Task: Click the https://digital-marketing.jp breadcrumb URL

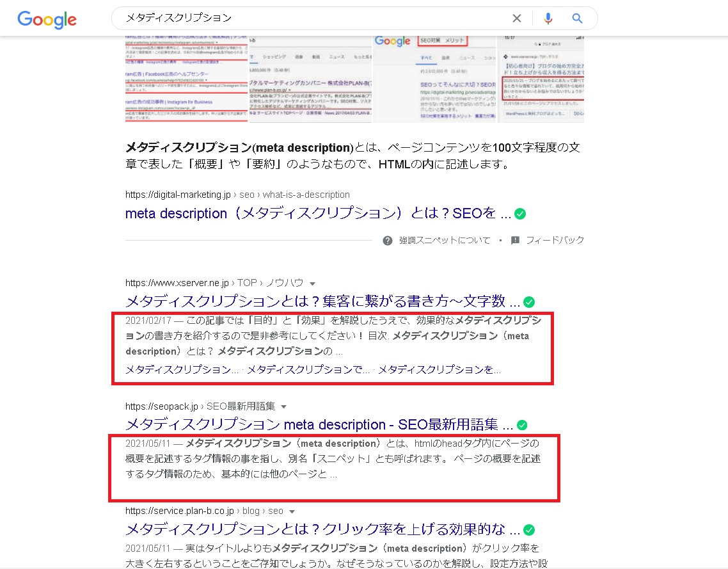Action: tap(178, 195)
